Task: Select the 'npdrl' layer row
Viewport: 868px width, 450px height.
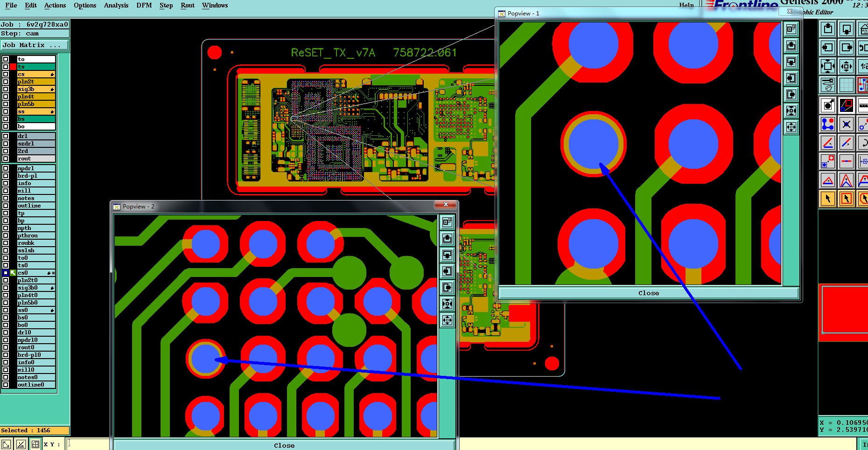Action: (36, 168)
